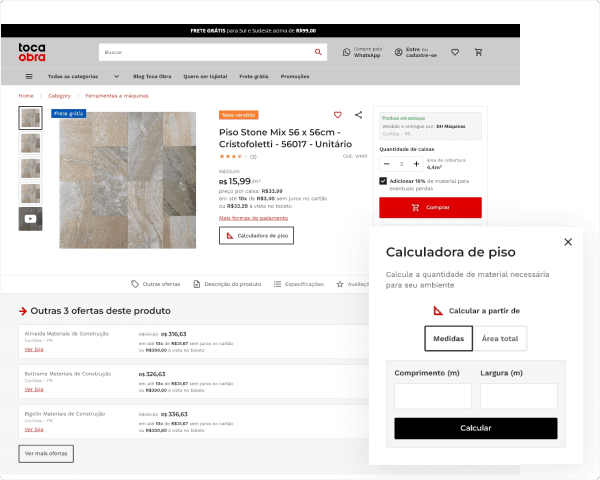This screenshot has width=600, height=480.
Task: Go to Outras ofertas tab
Action: click(155, 284)
